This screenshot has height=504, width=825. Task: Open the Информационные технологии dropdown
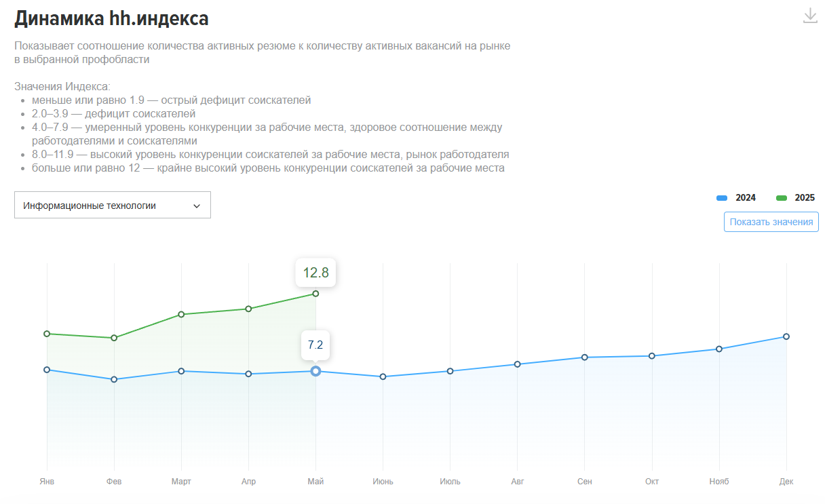click(112, 205)
